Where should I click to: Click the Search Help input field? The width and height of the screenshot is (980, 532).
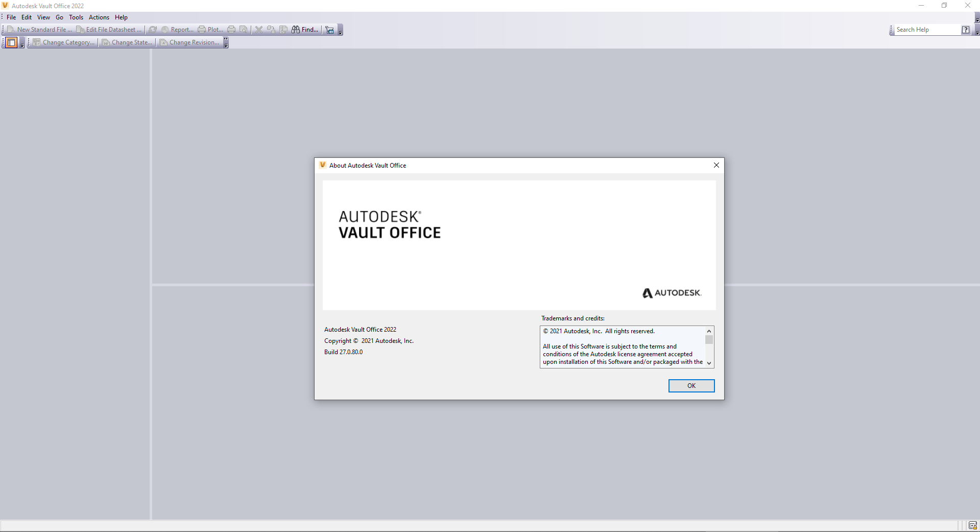point(927,30)
